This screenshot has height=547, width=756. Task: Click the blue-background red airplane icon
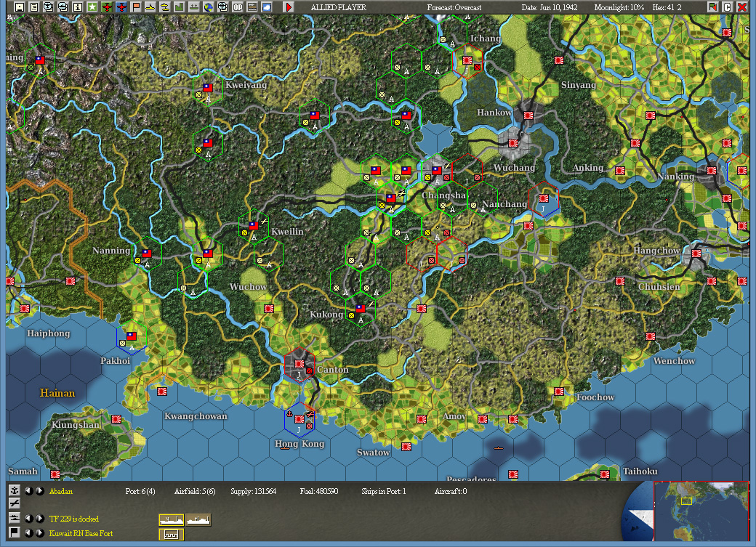[x=121, y=7]
